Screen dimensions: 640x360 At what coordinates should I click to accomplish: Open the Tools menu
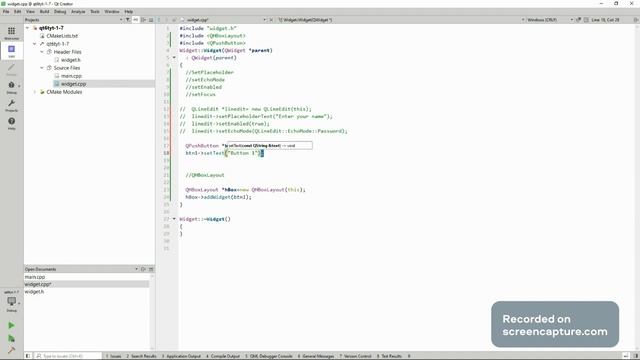pos(95,11)
